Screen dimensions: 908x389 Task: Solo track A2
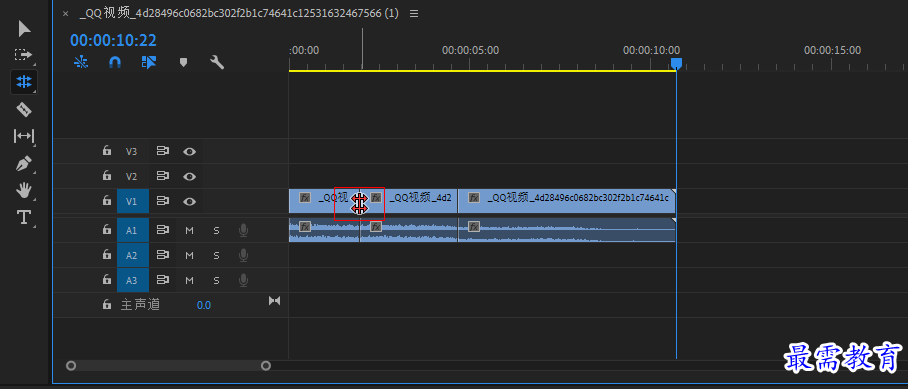[x=216, y=255]
